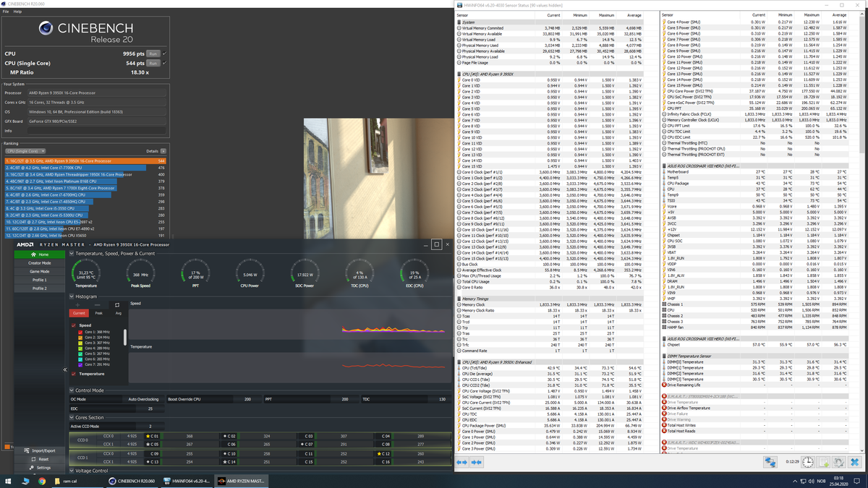868x488 pixels.
Task: Click the histogram reset view icon
Action: 117,304
